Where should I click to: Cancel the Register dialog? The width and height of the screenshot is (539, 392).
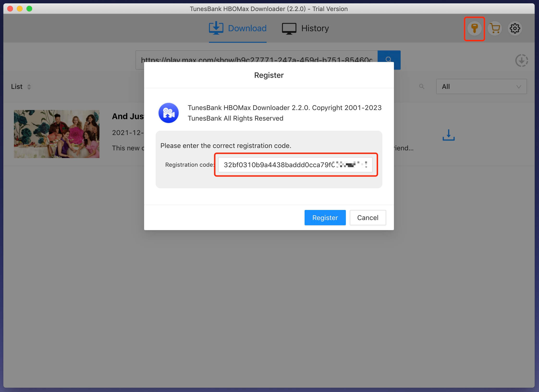coord(368,218)
